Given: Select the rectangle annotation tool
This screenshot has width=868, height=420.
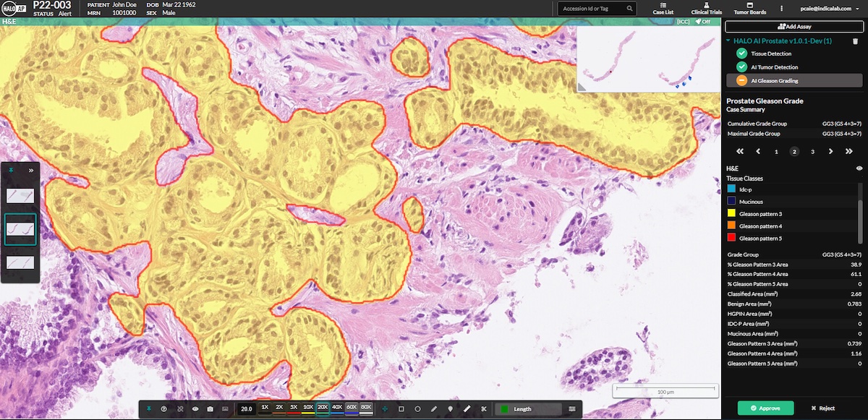Looking at the screenshot, I should pos(402,408).
